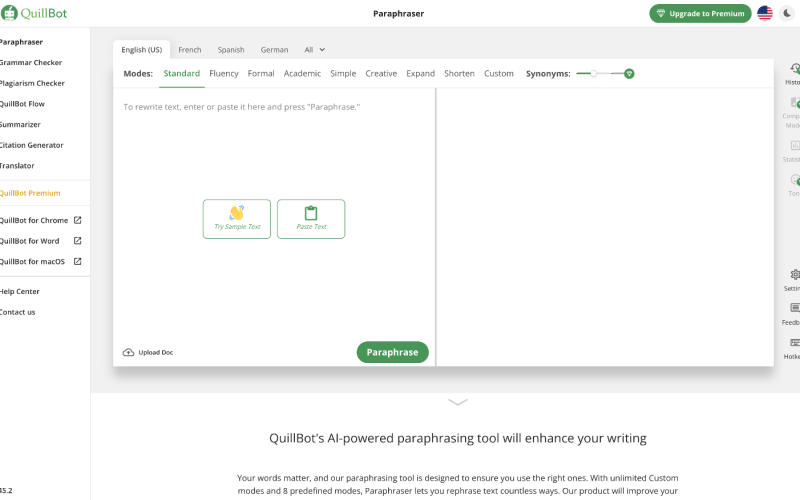Open Help Center link

(x=19, y=291)
